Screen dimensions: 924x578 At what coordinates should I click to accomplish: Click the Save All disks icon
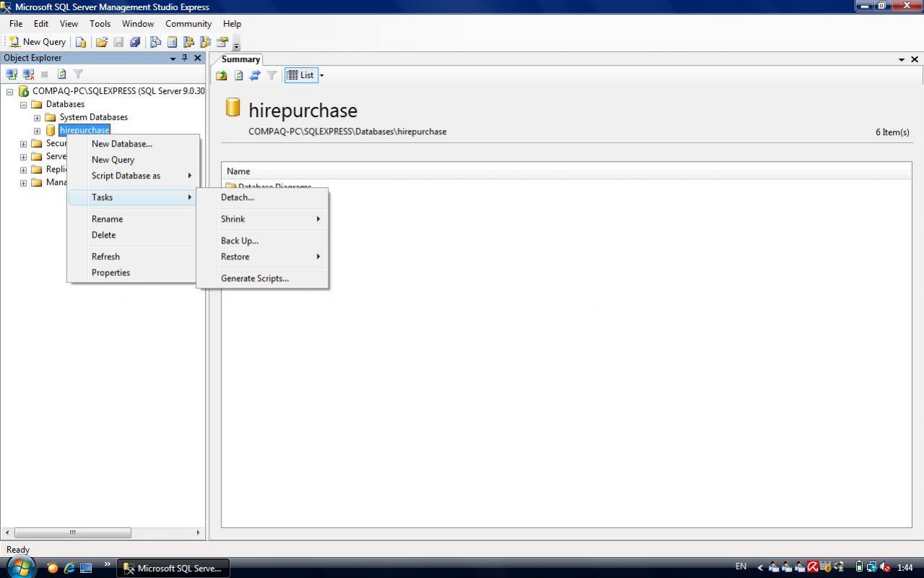pyautogui.click(x=135, y=42)
